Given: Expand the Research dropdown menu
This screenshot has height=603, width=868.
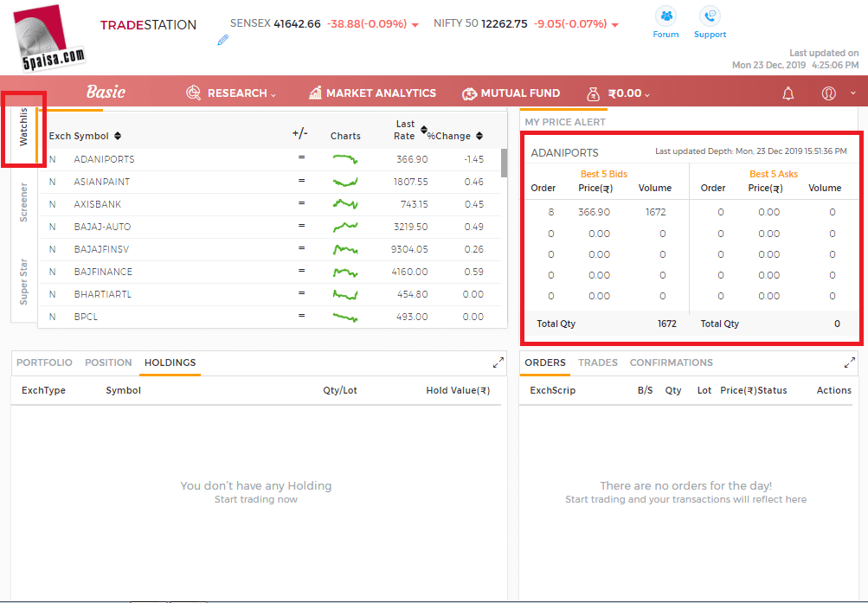Looking at the screenshot, I should [x=273, y=94].
